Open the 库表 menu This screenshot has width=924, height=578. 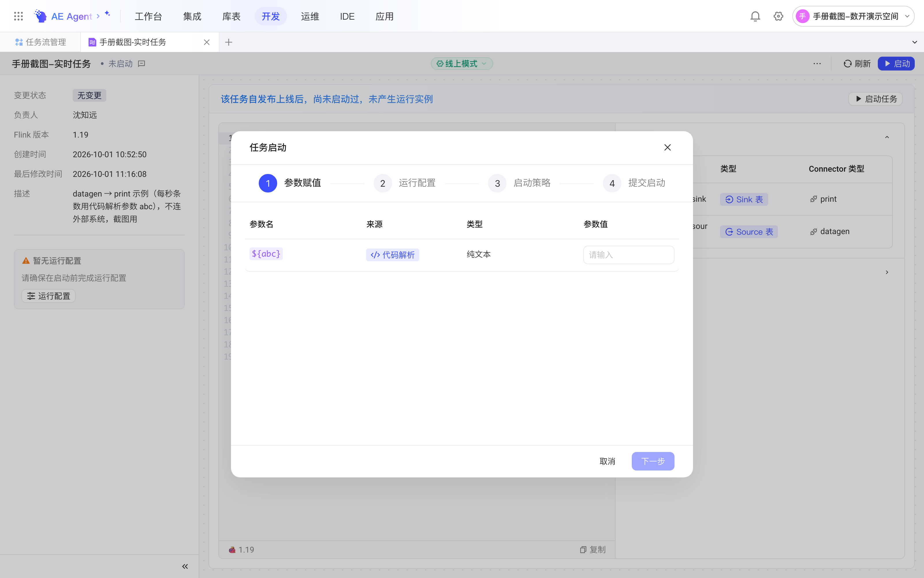pyautogui.click(x=231, y=16)
